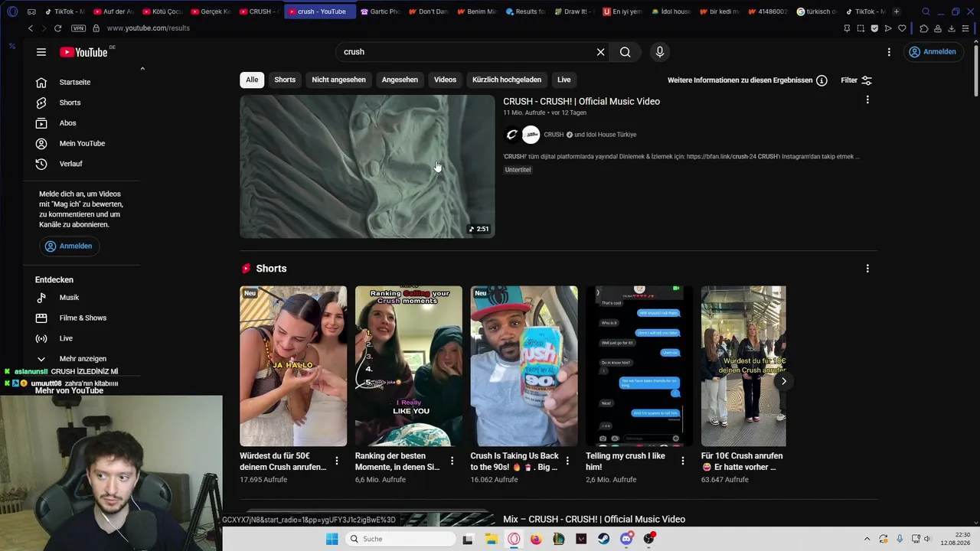980x551 pixels.
Task: Open the 'JA HALLO' short thumbnail
Action: pyautogui.click(x=293, y=366)
